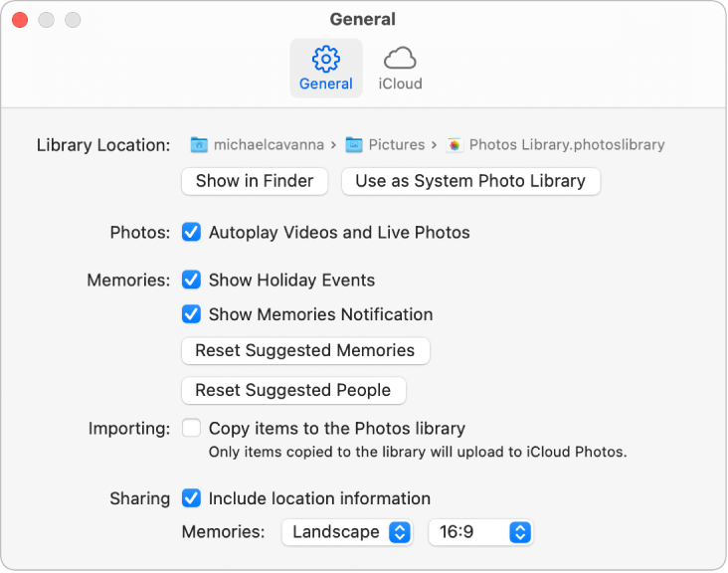Uncheck Show Holiday Events

(192, 281)
